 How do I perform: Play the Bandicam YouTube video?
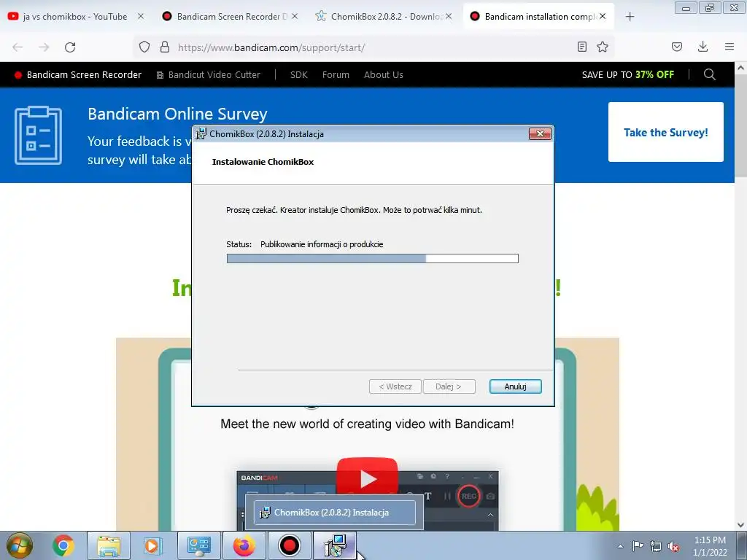(368, 478)
